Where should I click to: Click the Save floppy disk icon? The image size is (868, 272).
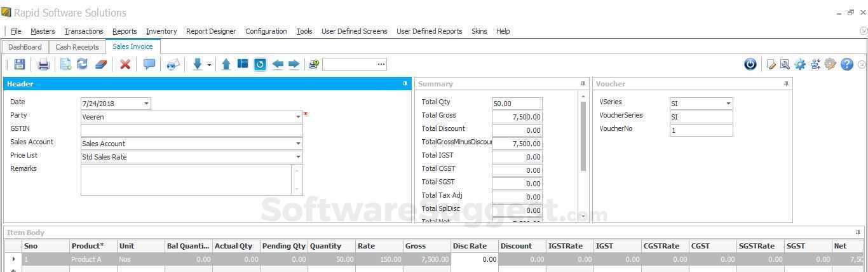pos(20,64)
